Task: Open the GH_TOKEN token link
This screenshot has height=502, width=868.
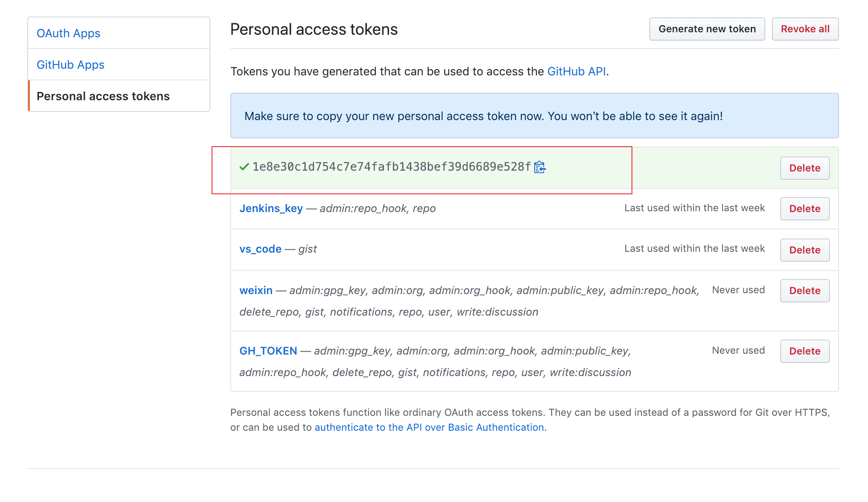Action: (x=268, y=351)
